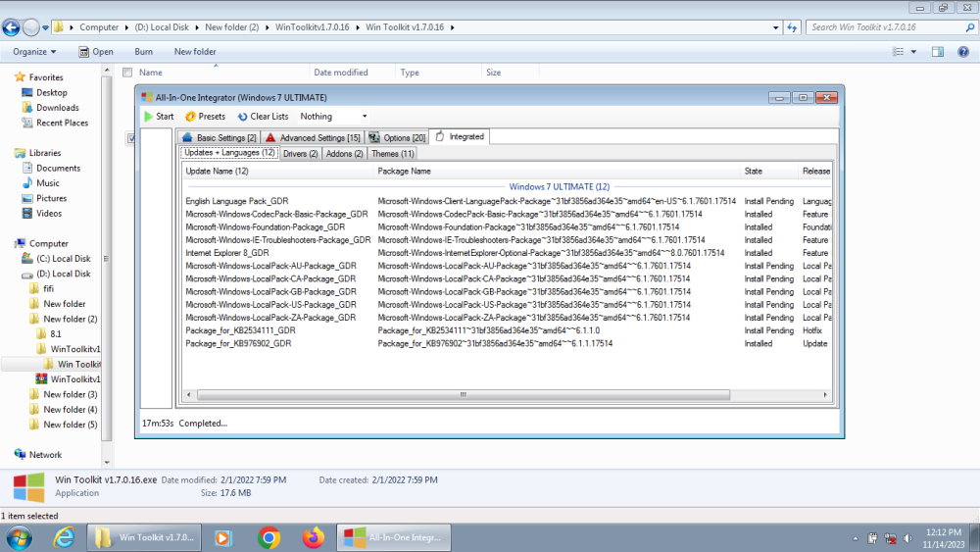This screenshot has height=552, width=980.
Task: Open the Themes (11) sub-tab
Action: tap(393, 154)
